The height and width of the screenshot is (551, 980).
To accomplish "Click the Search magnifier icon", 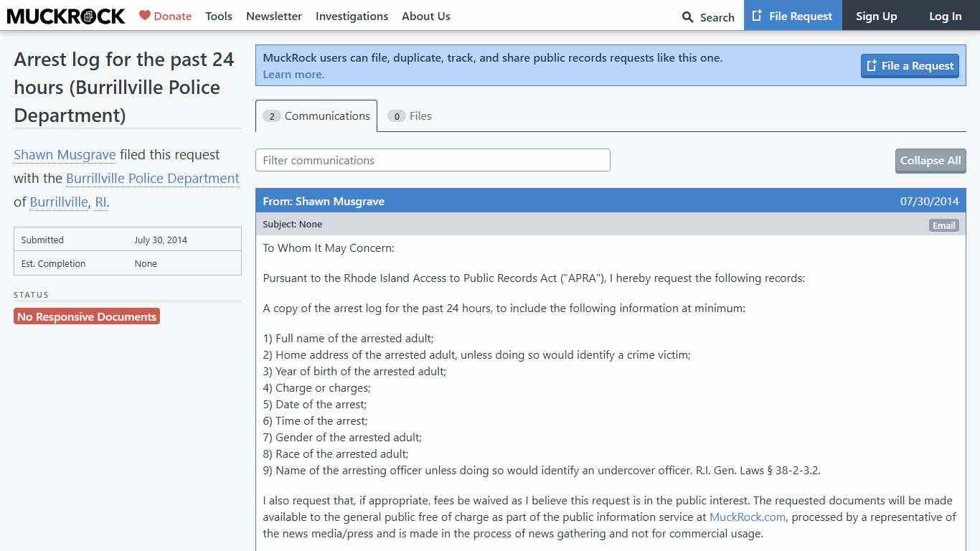I will [x=687, y=17].
